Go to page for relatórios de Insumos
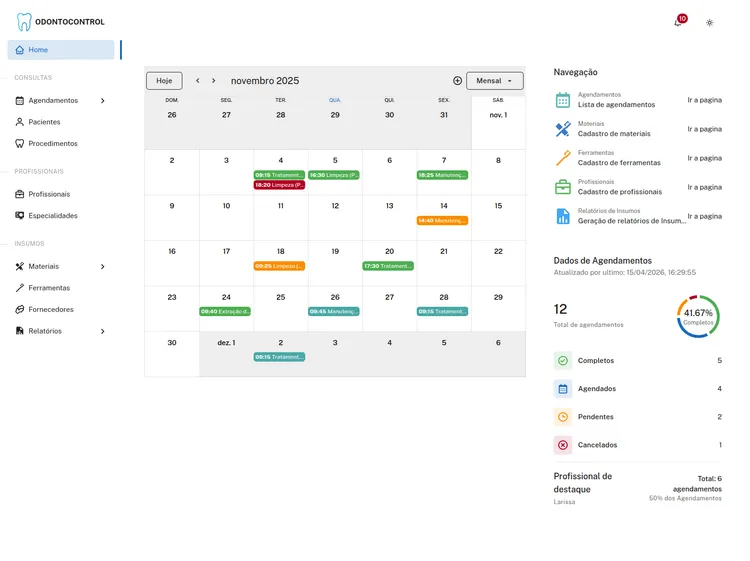 point(705,216)
